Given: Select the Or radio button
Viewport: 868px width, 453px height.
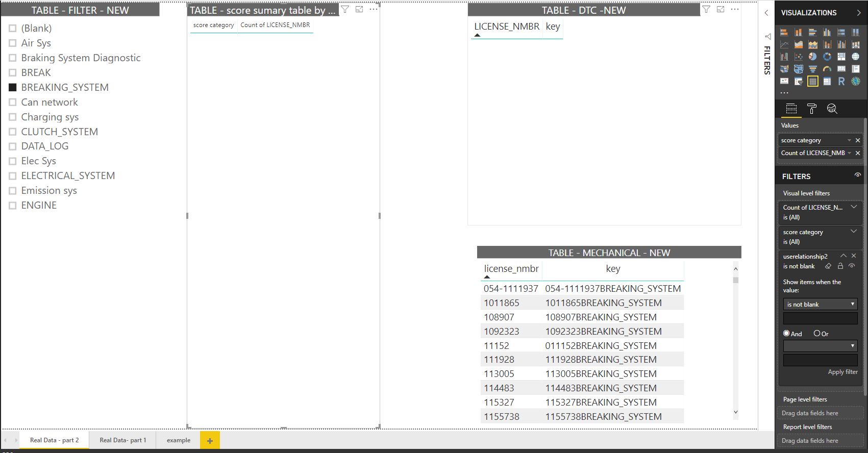Looking at the screenshot, I should click(817, 334).
